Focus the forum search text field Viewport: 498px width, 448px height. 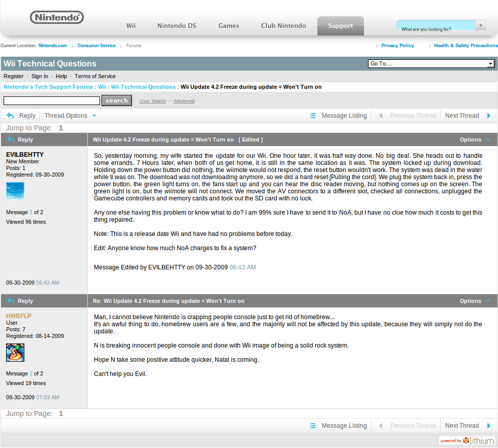click(x=52, y=100)
